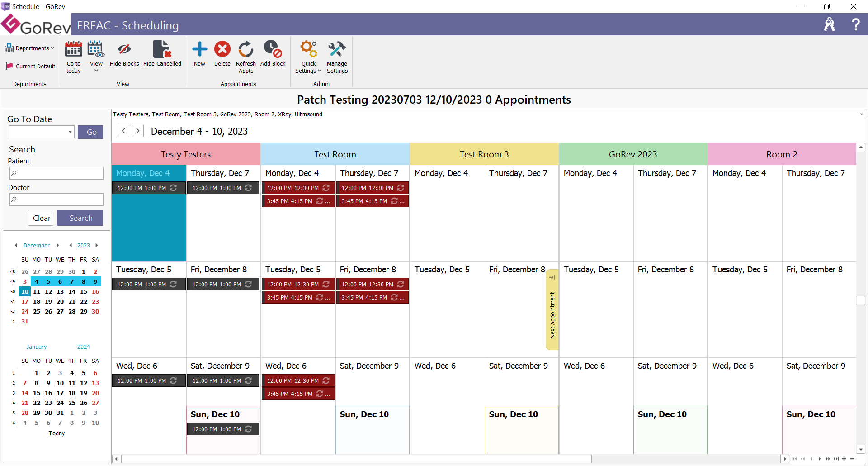The image size is (868, 466).
Task: Click the horizontal scrollbar right arrow
Action: [x=785, y=459]
